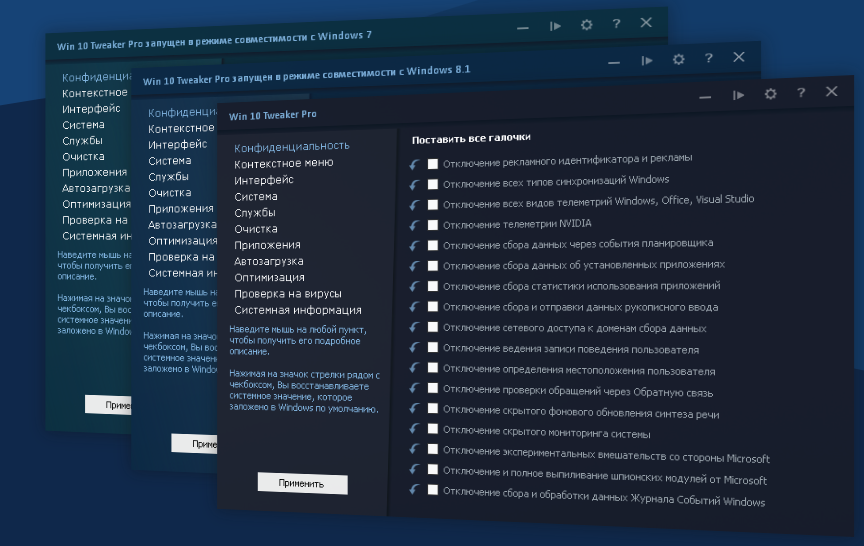
Task: Click the restore arrow next to the Windows synchronization option
Action: [415, 185]
